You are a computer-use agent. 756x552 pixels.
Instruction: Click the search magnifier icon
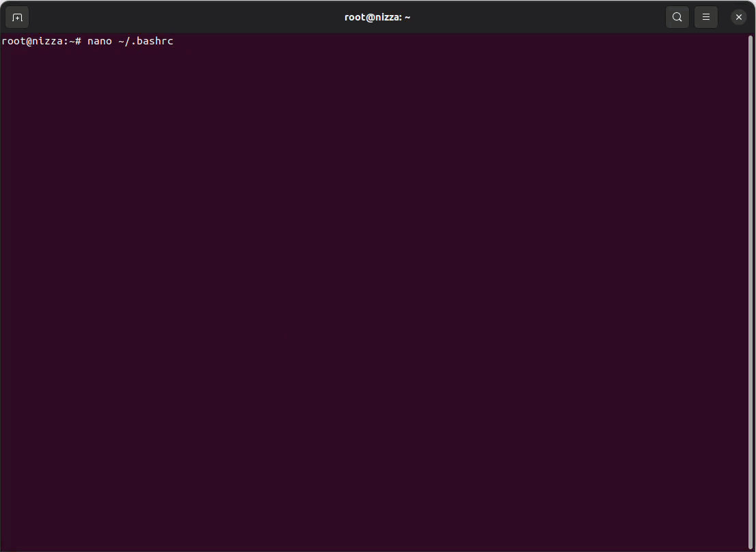coord(677,17)
